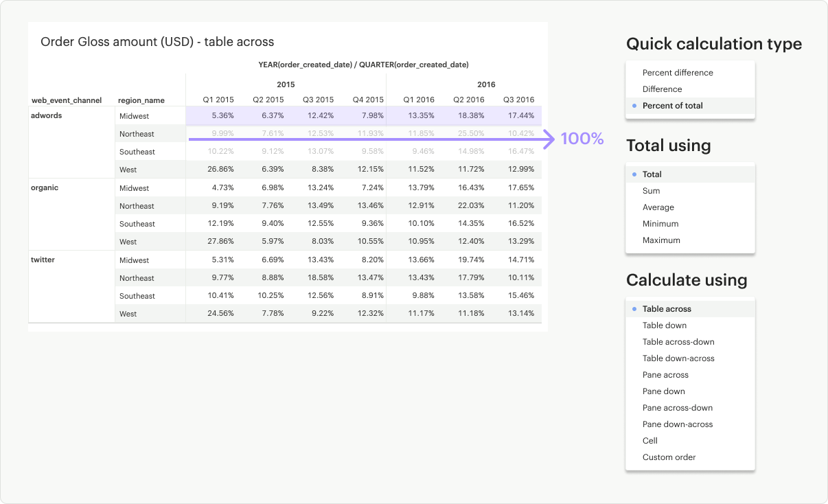Choose Cell in Calculate using list
Viewport: 828px width, 504px height.
649,441
